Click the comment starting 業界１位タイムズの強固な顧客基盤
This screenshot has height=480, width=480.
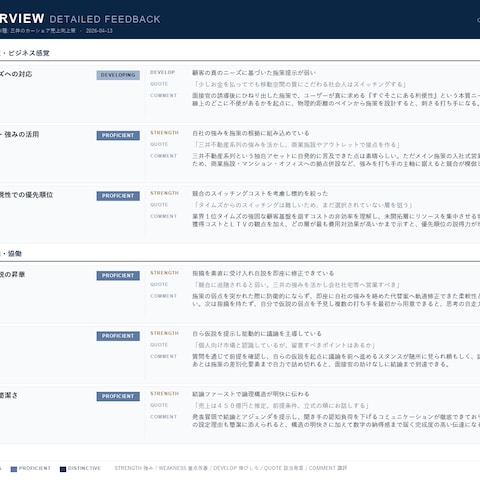tap(336, 220)
